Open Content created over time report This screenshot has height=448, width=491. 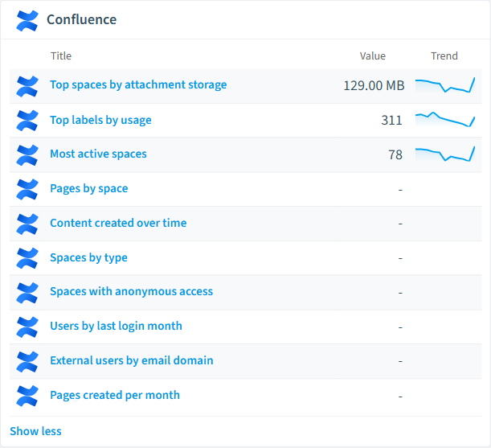118,223
